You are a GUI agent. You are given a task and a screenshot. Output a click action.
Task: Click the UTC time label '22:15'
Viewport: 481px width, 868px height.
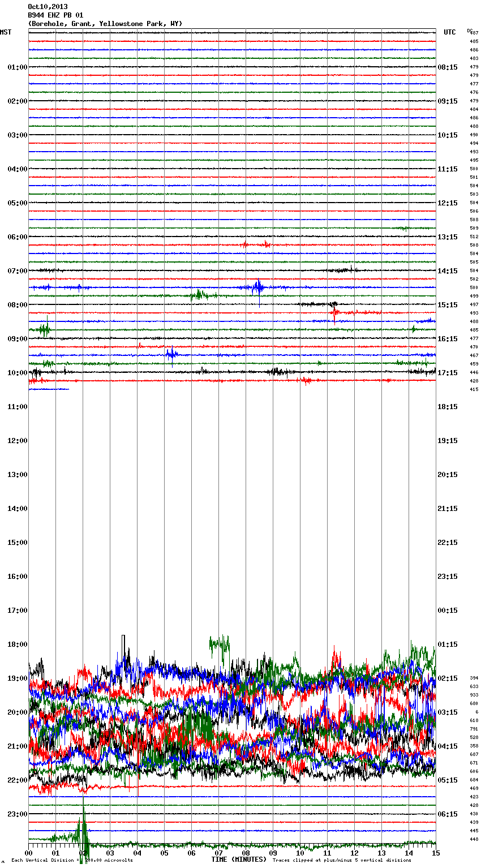pos(448,543)
